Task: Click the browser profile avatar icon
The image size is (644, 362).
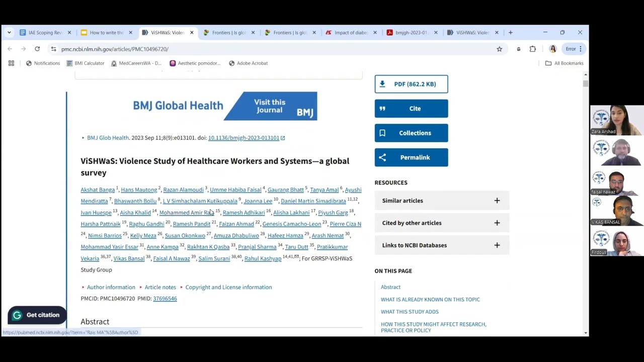Action: pos(552,49)
